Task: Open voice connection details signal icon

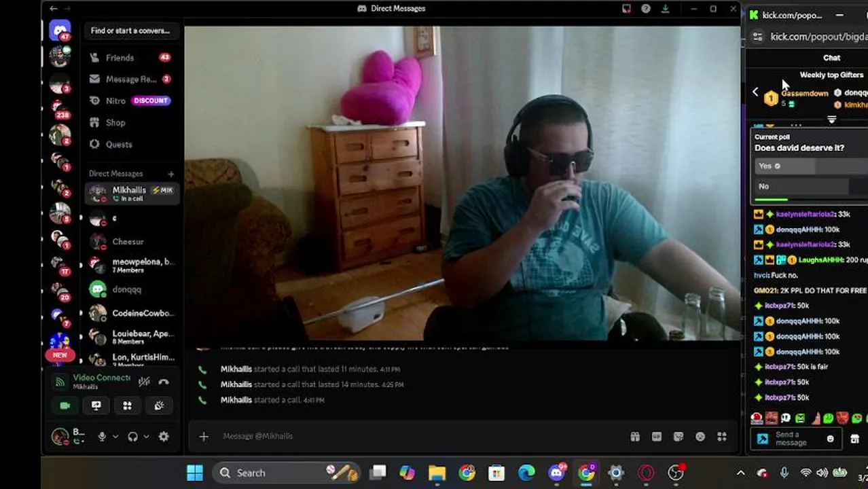Action: click(60, 382)
